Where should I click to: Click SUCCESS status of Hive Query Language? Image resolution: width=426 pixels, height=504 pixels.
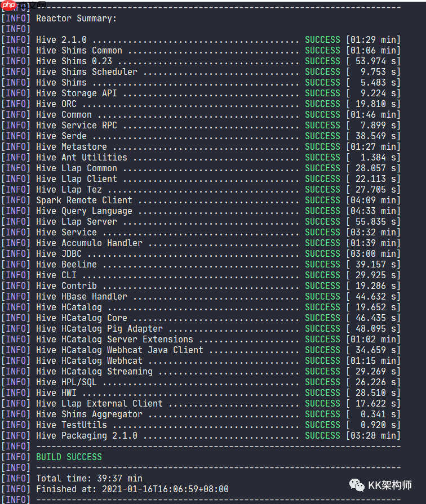point(322,211)
